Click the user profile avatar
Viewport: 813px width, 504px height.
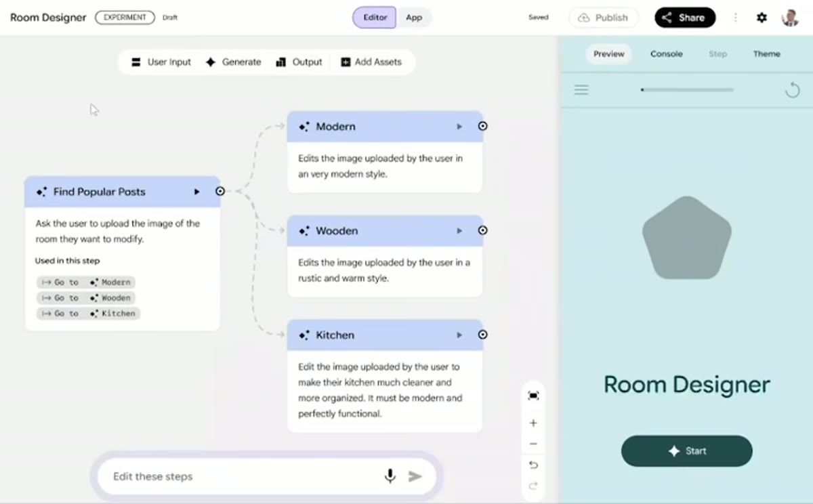point(790,18)
